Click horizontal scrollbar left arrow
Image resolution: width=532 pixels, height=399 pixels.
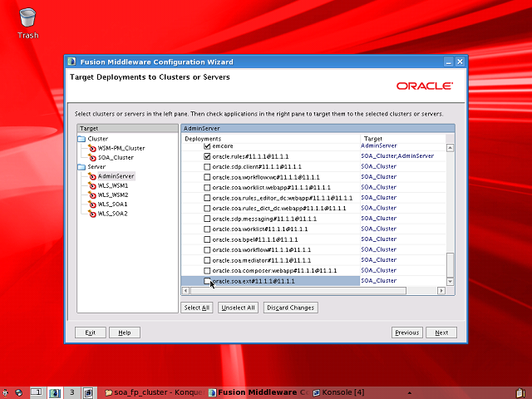185,290
